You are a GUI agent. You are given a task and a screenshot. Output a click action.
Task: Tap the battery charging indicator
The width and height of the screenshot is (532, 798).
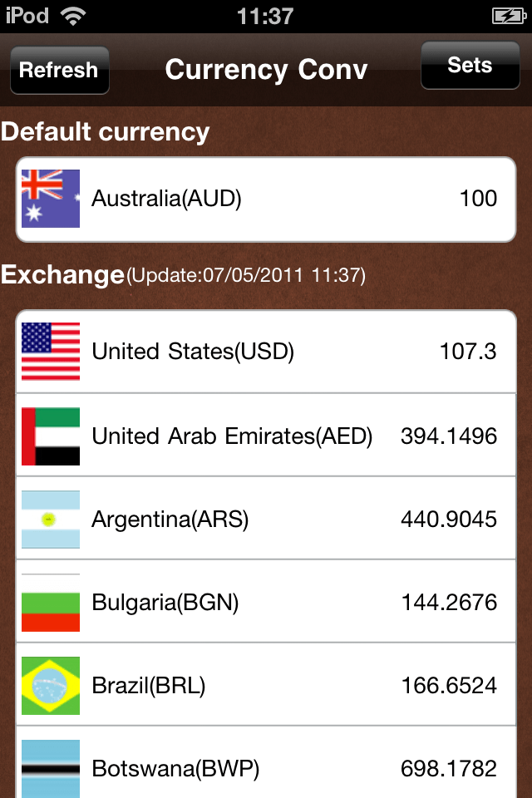click(x=509, y=17)
